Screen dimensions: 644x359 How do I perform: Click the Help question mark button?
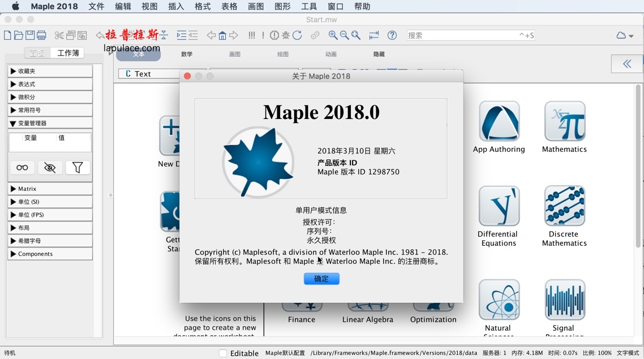pyautogui.click(x=392, y=35)
